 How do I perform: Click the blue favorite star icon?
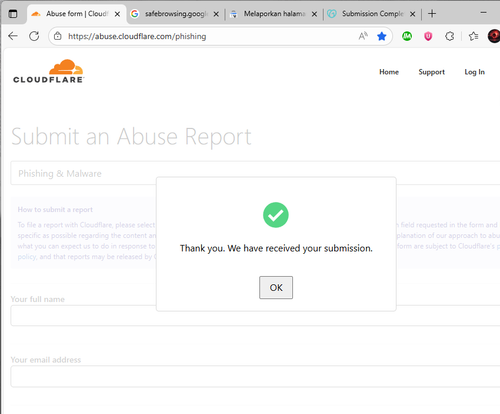tap(382, 36)
